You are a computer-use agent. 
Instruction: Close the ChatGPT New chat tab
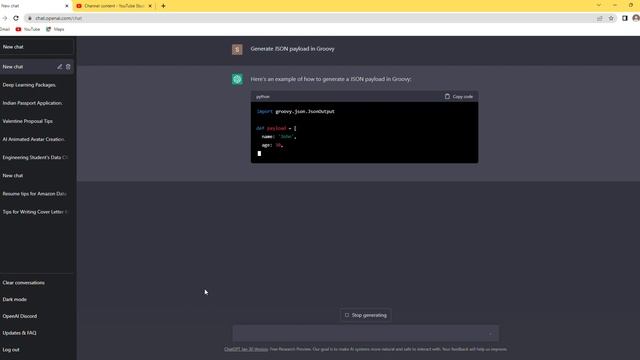point(67,6)
